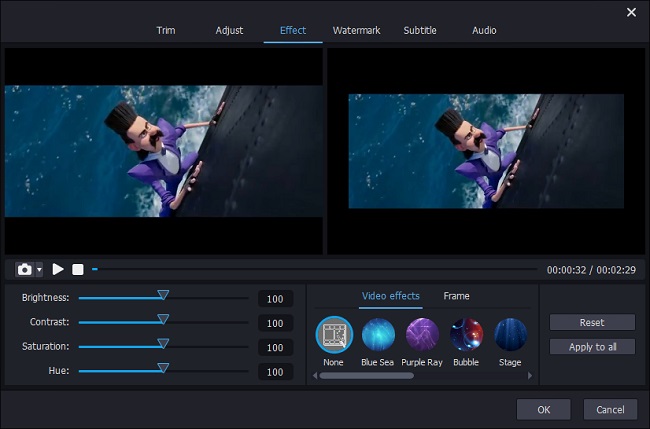Click the output video preview pane
The height and width of the screenshot is (429, 650).
click(x=486, y=151)
